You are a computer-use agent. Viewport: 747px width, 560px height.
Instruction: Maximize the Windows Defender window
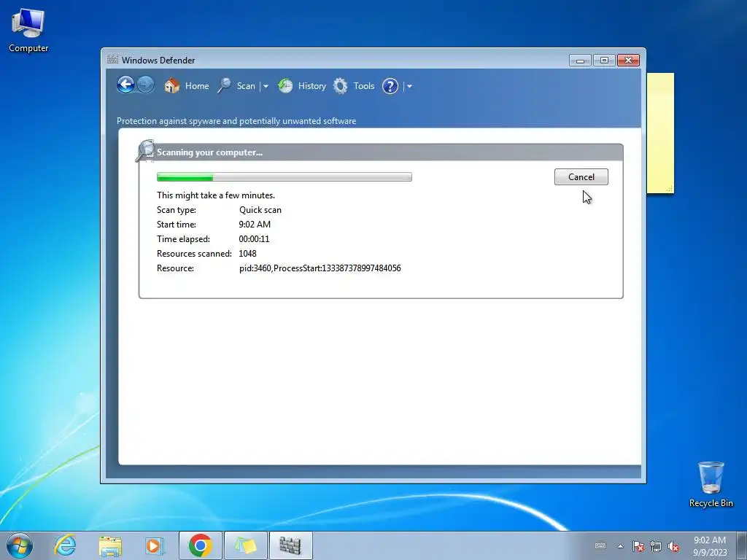pos(604,61)
